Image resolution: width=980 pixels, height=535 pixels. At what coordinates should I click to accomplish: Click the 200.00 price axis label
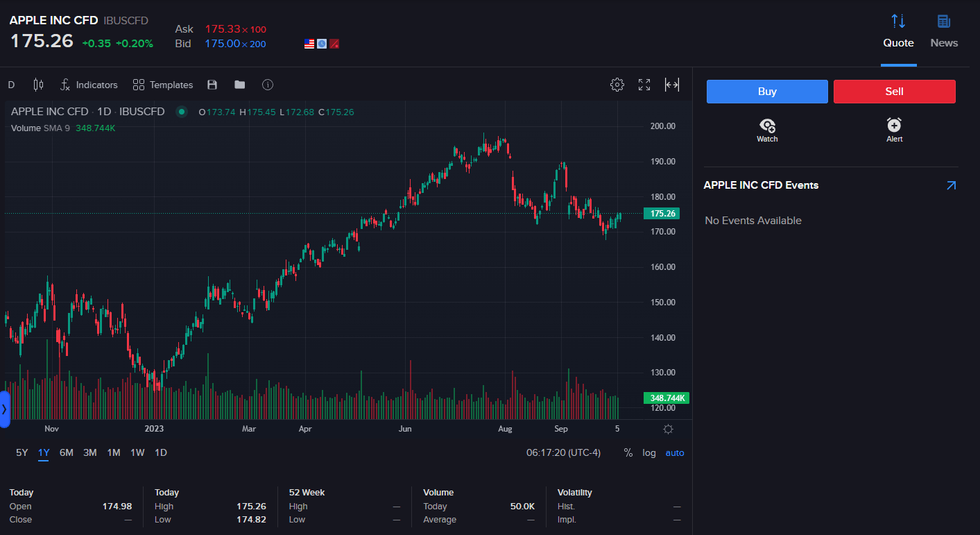coord(662,126)
